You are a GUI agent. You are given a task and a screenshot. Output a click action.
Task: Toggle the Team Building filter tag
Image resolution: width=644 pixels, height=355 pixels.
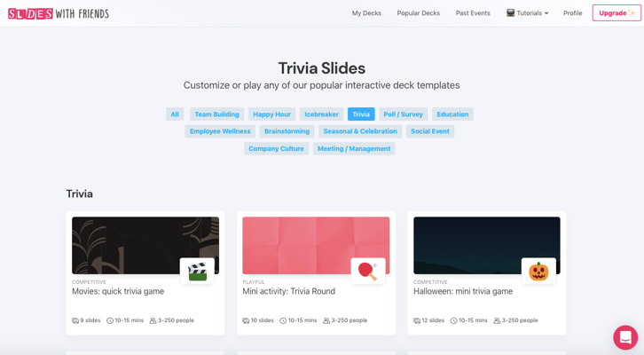216,114
